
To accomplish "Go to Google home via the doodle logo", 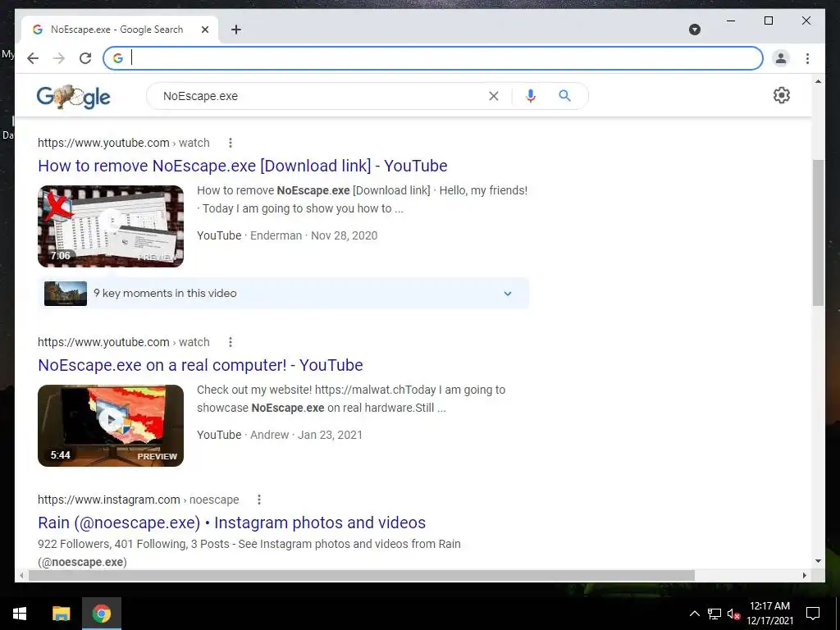I will (73, 97).
